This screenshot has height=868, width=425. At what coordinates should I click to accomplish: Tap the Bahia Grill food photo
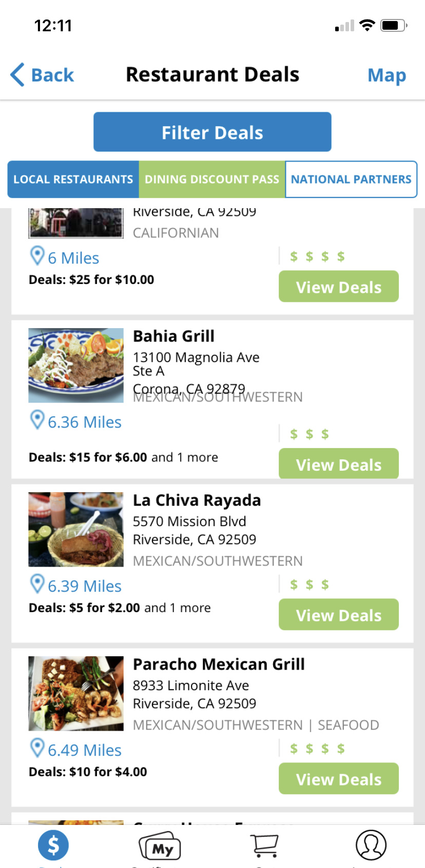click(76, 365)
